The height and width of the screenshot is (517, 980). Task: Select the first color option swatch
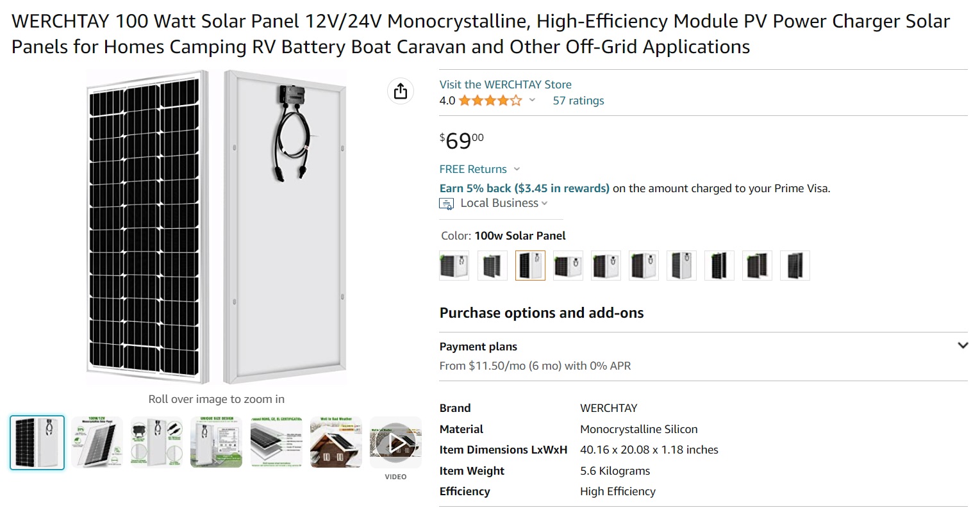tap(454, 265)
